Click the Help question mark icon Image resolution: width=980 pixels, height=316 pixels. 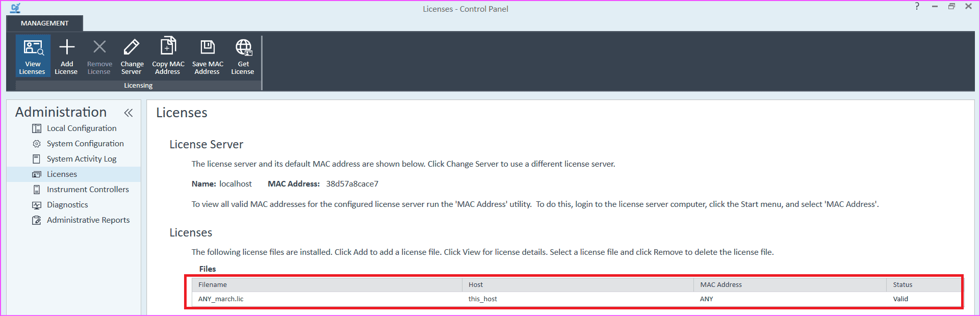pos(917,6)
